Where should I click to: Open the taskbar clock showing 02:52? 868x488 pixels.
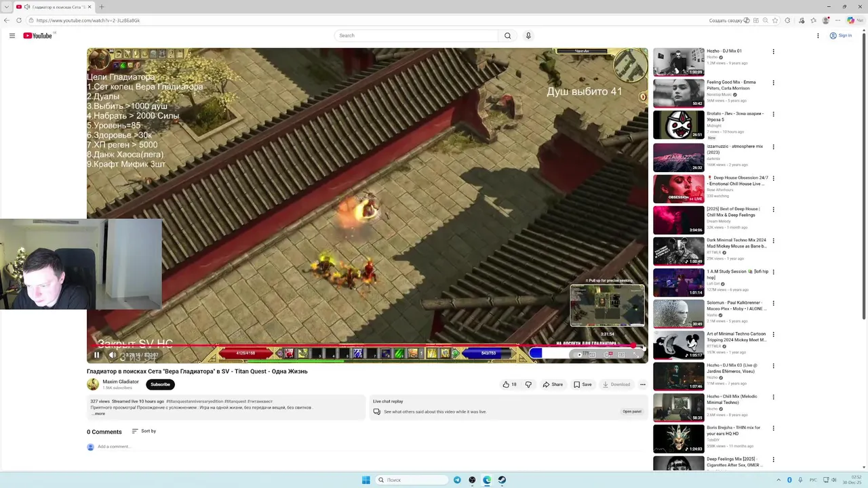852,480
